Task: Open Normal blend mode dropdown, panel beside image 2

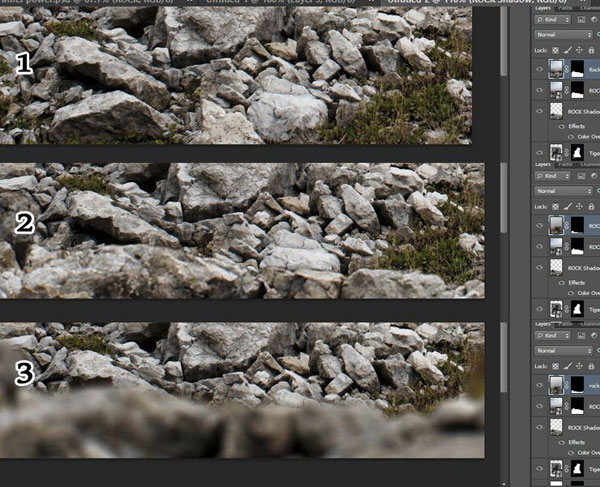Action: 563,191
